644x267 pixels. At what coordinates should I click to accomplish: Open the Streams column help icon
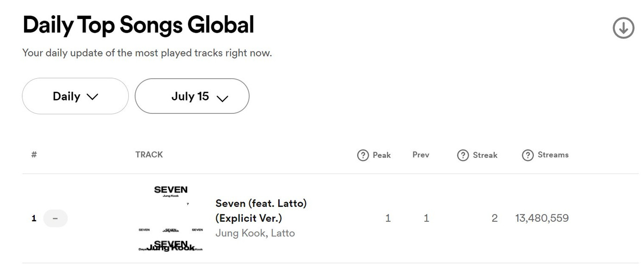527,155
